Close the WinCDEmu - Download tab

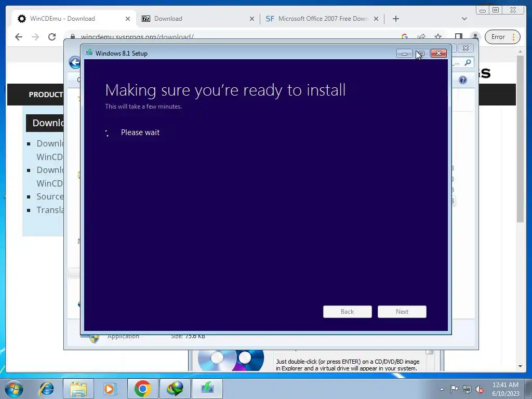(x=128, y=19)
